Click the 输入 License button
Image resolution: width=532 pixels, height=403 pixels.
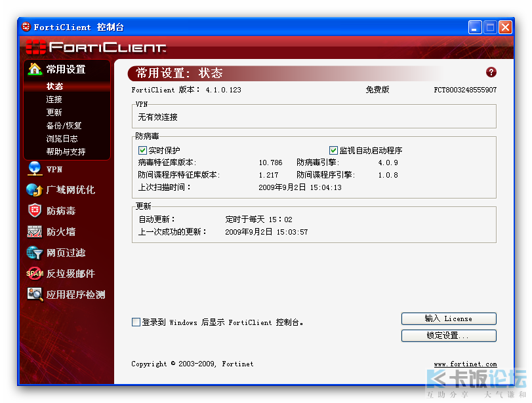[x=449, y=318]
